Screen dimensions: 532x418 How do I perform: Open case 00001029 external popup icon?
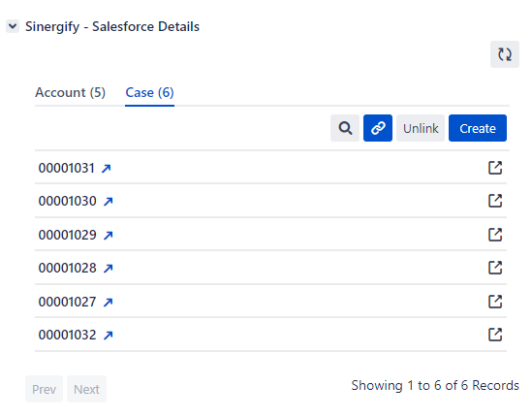[x=495, y=235]
